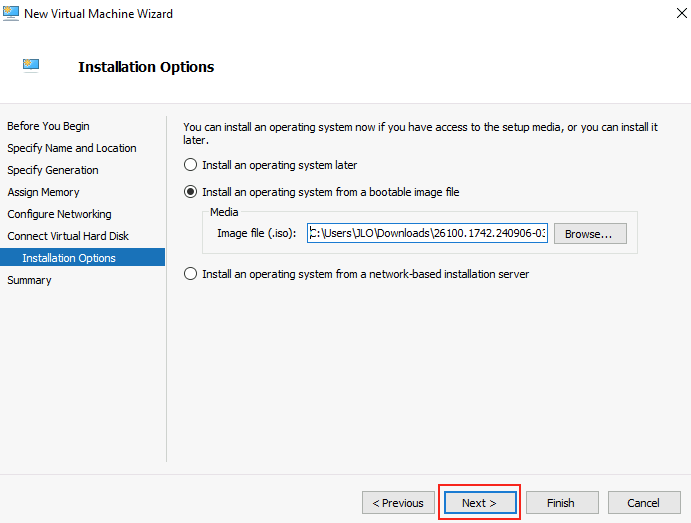Close the wizard window with X
The width and height of the screenshot is (691, 523).
pyautogui.click(x=681, y=13)
